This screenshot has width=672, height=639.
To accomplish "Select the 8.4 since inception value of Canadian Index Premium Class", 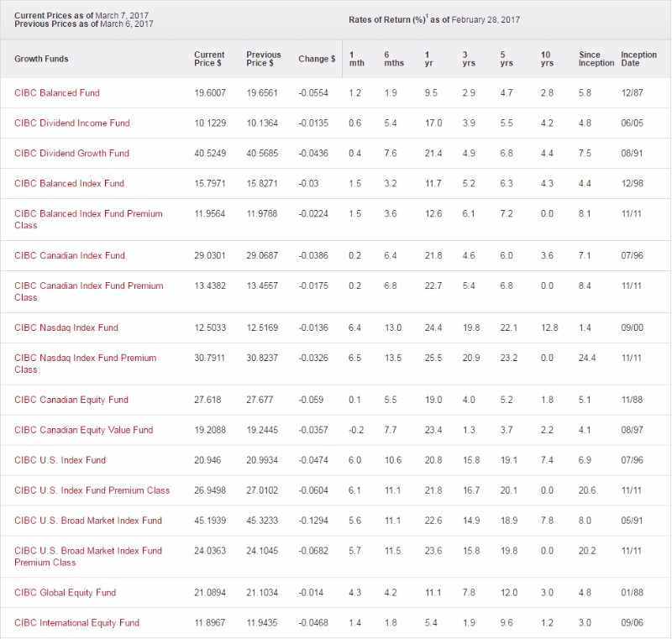I will [x=585, y=285].
